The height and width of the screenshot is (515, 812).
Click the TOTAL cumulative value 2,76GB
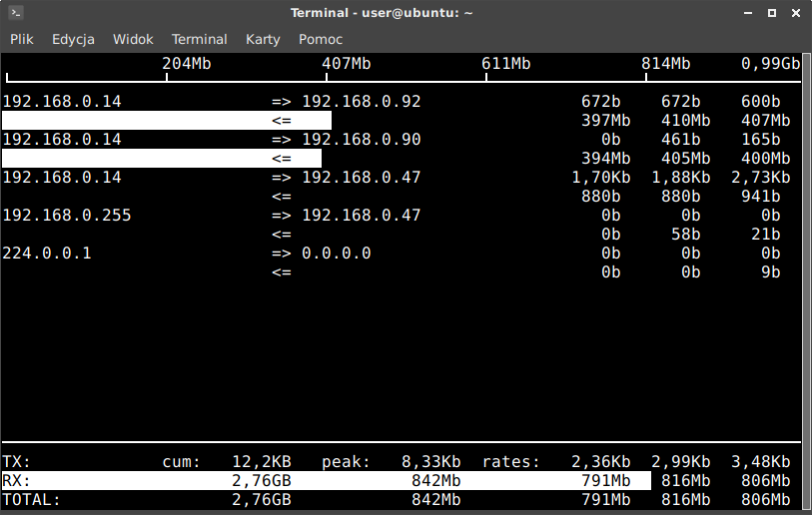point(261,499)
